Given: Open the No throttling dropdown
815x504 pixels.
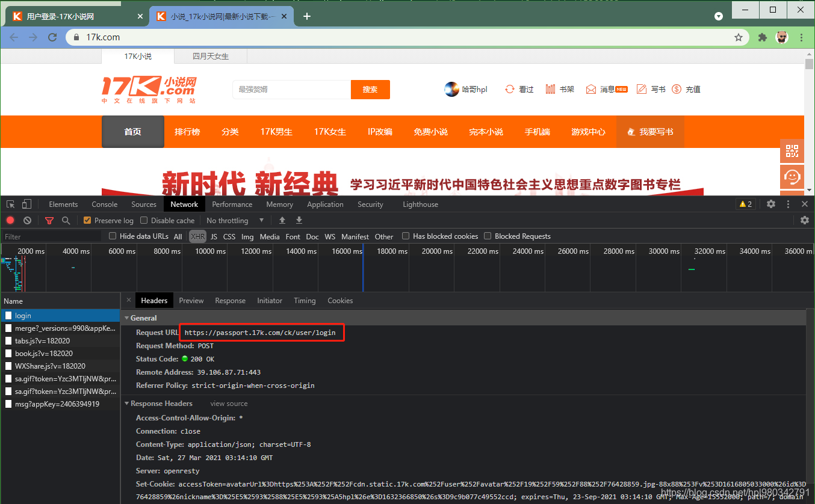Looking at the screenshot, I should point(235,221).
